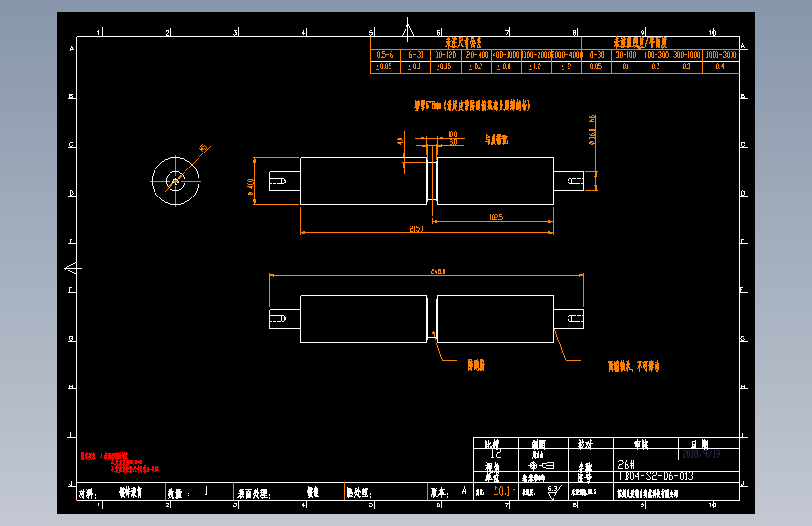Image resolution: width=812 pixels, height=526 pixels.
Task: Click the 0.5-6 range cell
Action: pos(385,55)
